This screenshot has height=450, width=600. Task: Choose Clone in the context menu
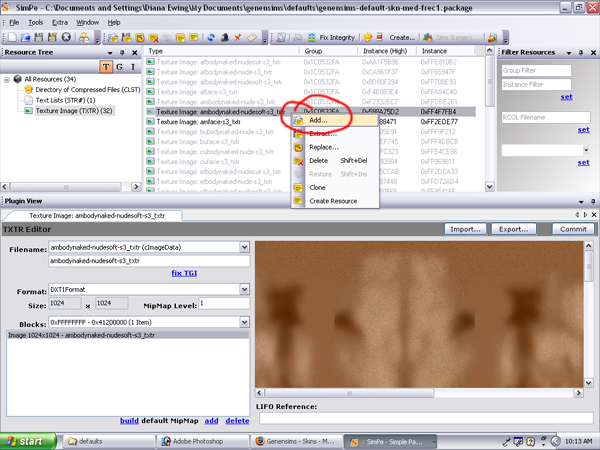tap(335, 188)
